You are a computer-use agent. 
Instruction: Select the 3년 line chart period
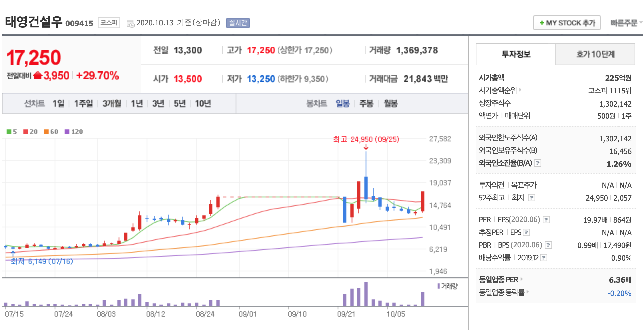158,103
